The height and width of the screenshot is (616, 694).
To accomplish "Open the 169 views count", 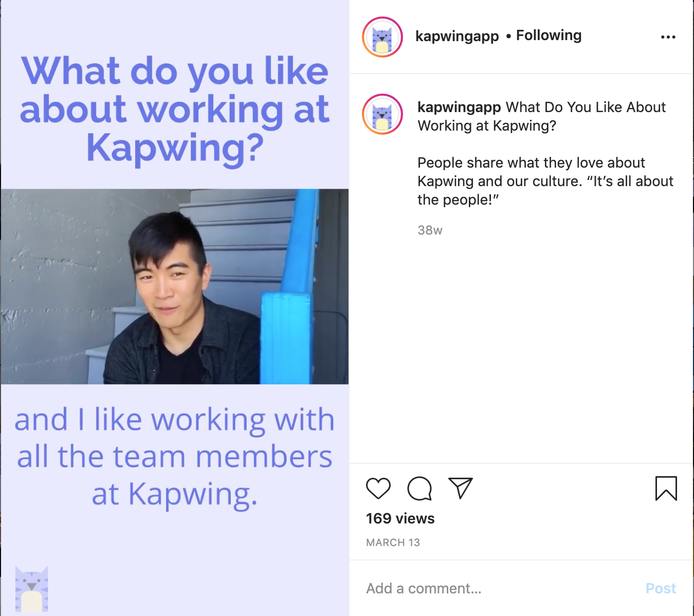I will pos(400,518).
